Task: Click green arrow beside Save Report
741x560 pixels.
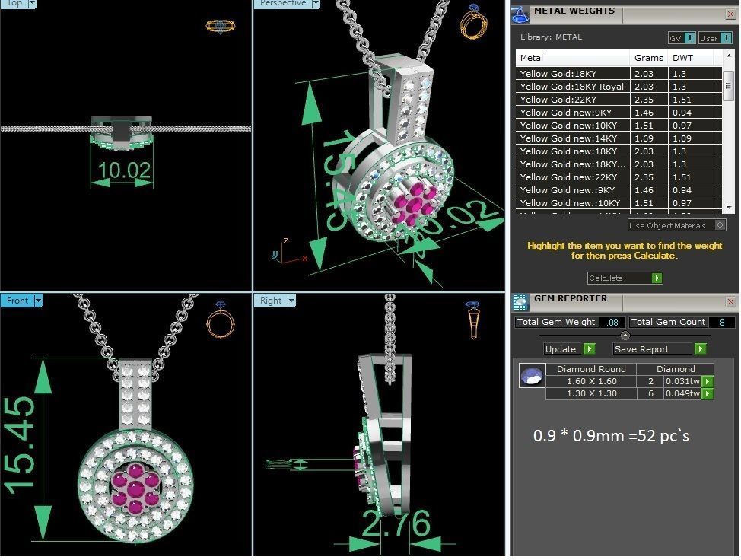Action: 701,348
